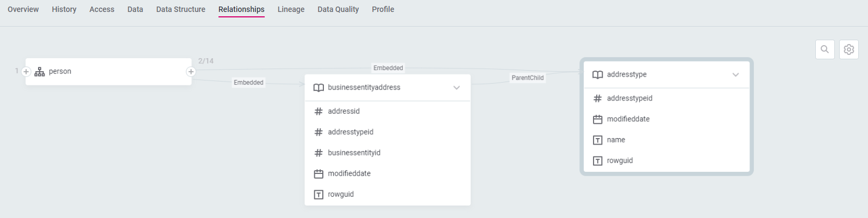868x218 pixels.
Task: Collapse the businessentityaddress card chevron
Action: 457,88
